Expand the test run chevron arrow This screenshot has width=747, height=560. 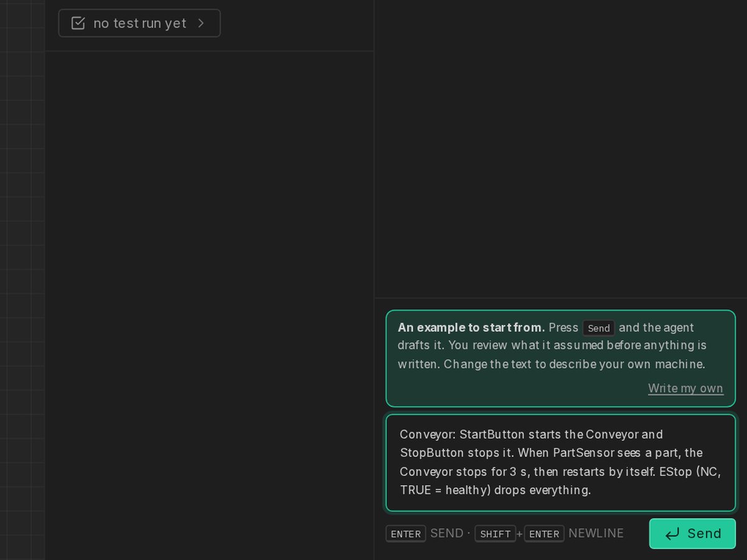(x=201, y=23)
